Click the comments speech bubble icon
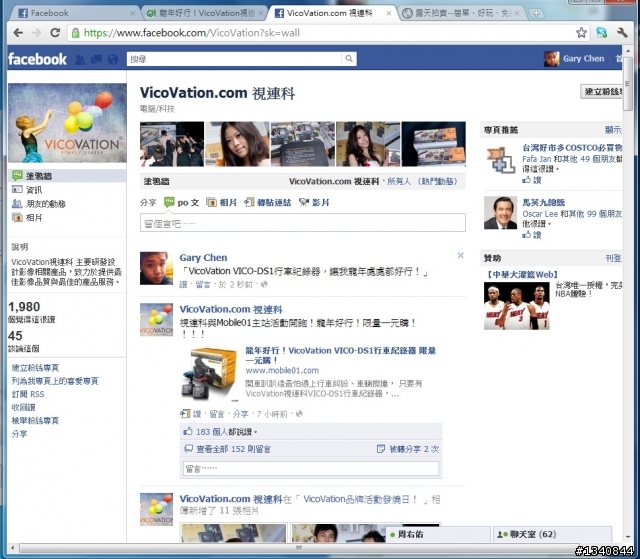640x559 pixels. (189, 449)
